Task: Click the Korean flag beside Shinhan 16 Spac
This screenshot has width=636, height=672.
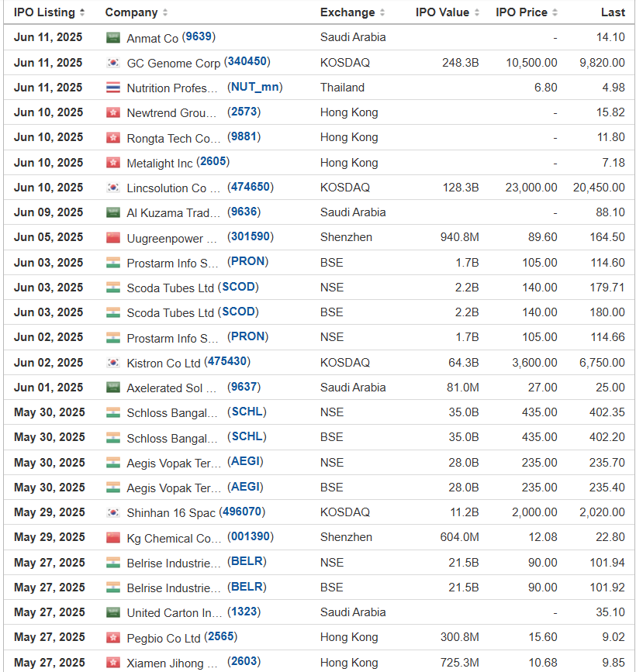Action: click(x=113, y=512)
